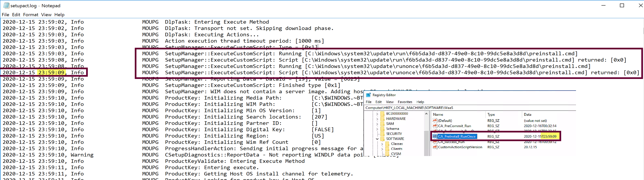644x180 pixels.
Task: Select the CA_PreInstall_RunOnce value
Action: [x=457, y=136]
